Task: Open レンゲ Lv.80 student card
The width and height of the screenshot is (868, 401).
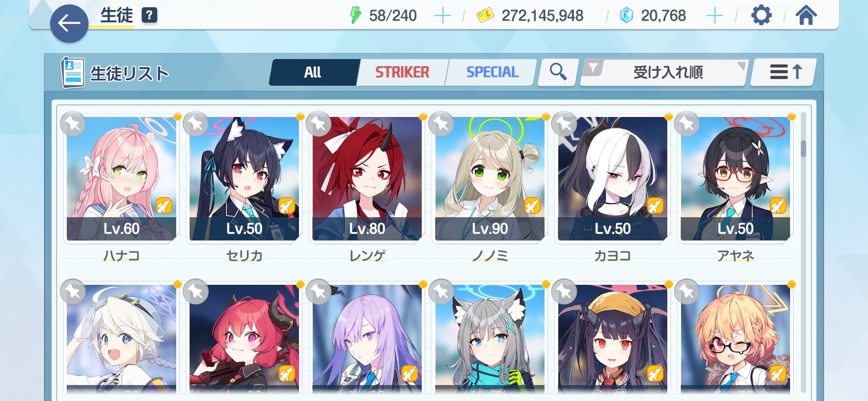Action: pyautogui.click(x=367, y=179)
